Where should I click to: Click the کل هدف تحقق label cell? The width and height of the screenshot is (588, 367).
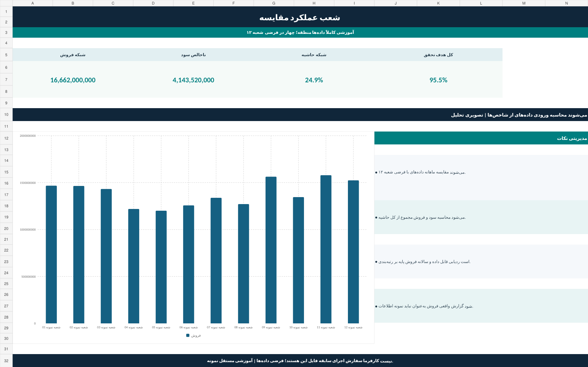tap(438, 55)
